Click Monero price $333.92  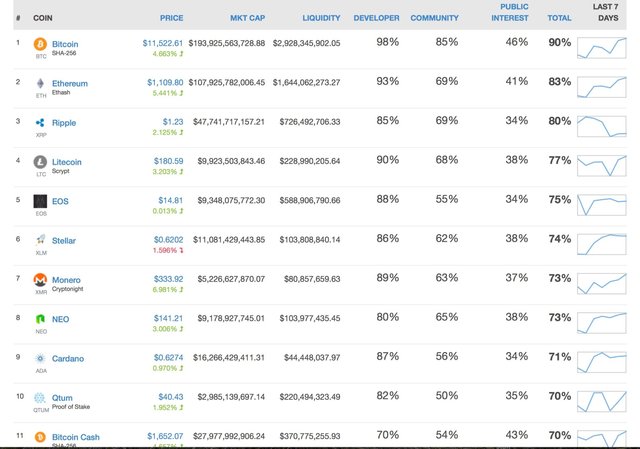pos(169,279)
